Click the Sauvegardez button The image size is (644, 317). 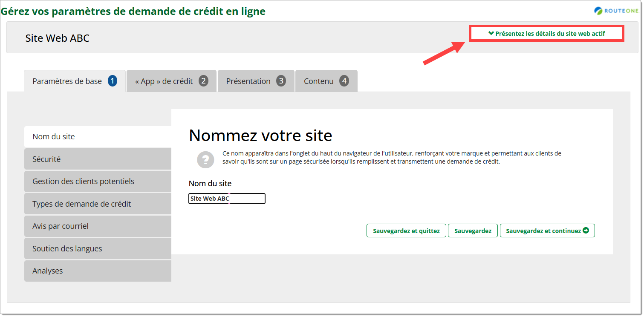point(473,231)
